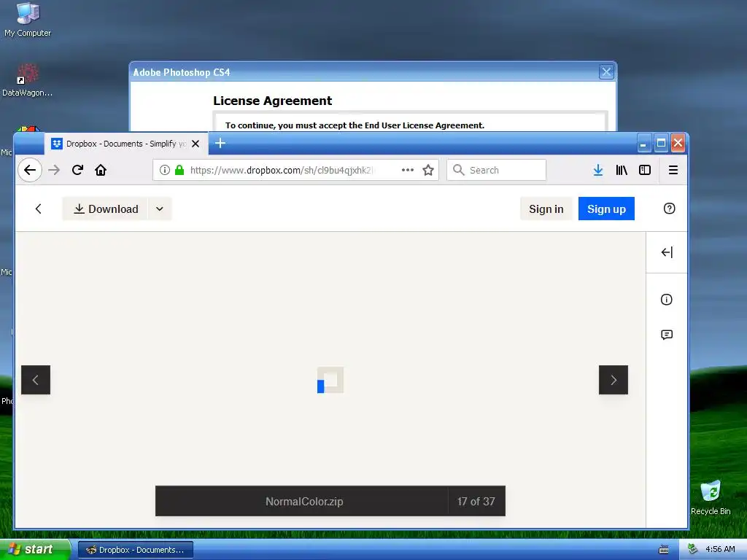Click the Dropbox back chevron beside Download
Viewport: 747px width, 560px height.
(39, 209)
